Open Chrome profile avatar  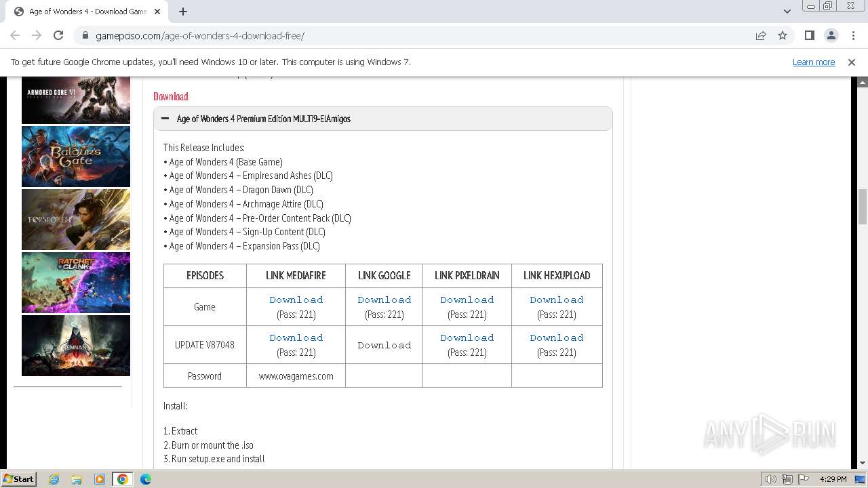831,35
